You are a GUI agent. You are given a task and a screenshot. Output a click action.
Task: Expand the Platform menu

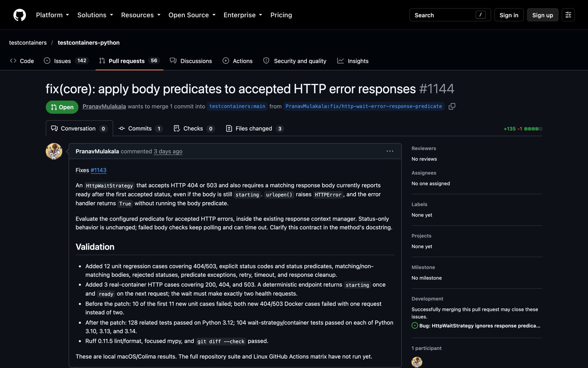pos(53,15)
